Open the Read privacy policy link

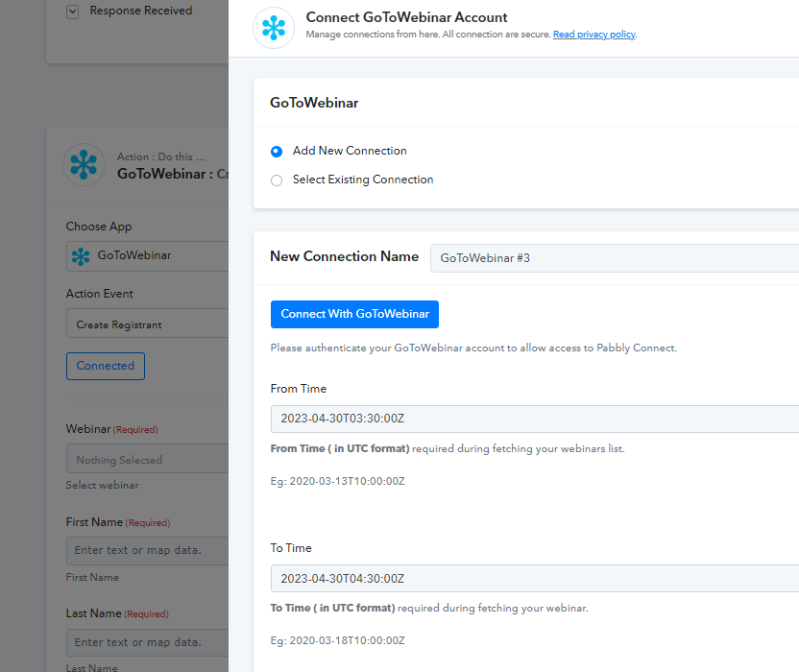[x=594, y=35]
